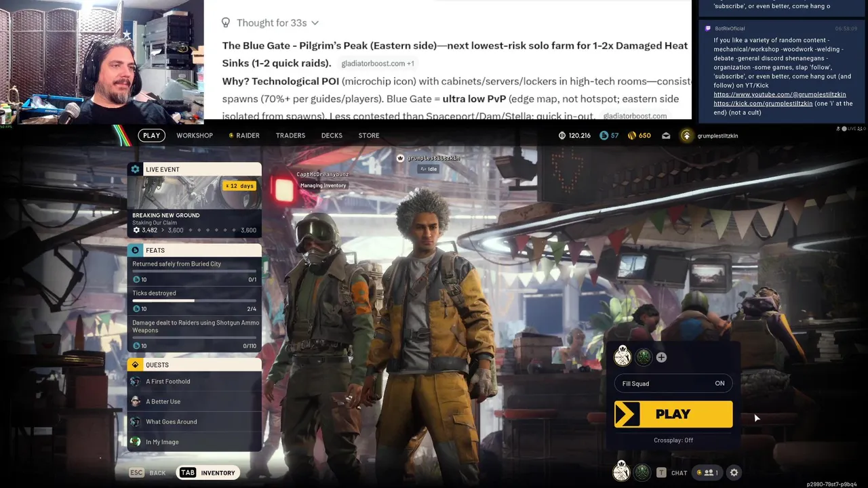Click the white crown emblem in squad panel

(x=623, y=357)
